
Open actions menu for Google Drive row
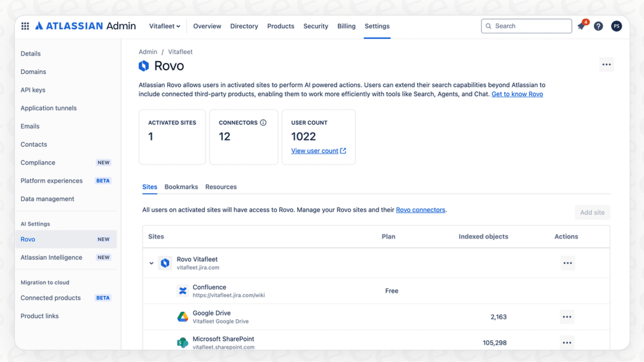pos(567,317)
